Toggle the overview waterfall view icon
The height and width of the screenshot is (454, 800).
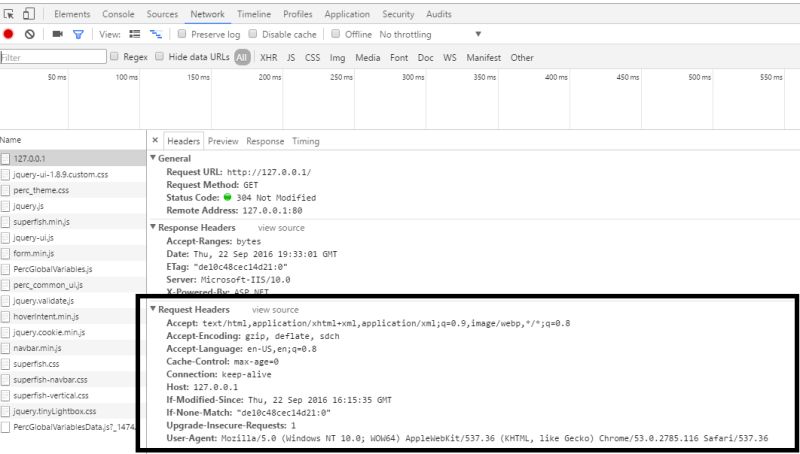click(155, 34)
